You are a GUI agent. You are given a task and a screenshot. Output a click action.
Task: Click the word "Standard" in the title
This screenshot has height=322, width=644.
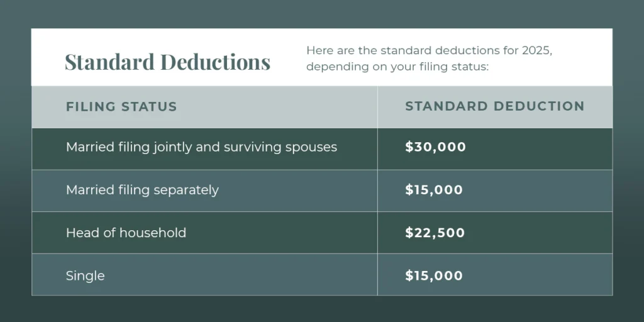pos(109,62)
